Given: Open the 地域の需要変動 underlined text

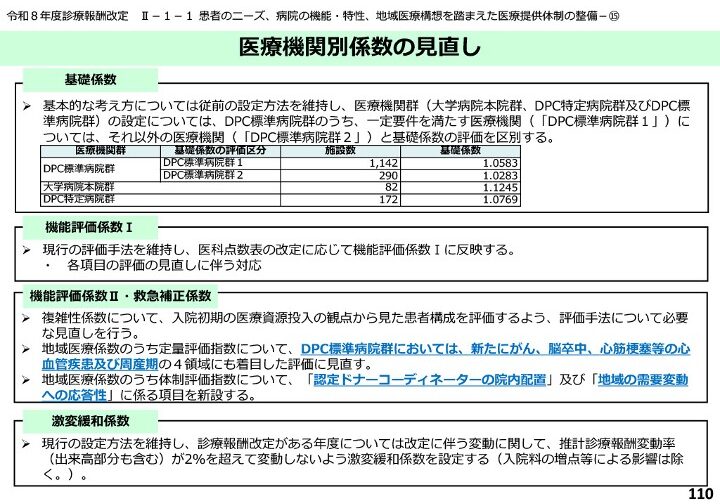Looking at the screenshot, I should click(643, 381).
